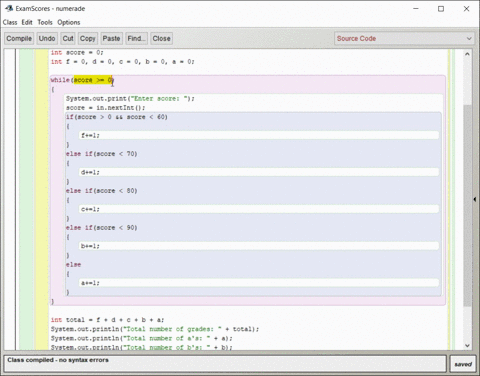Click the Cut toolbar button
Viewport: 480px width, 376px height.
point(68,38)
